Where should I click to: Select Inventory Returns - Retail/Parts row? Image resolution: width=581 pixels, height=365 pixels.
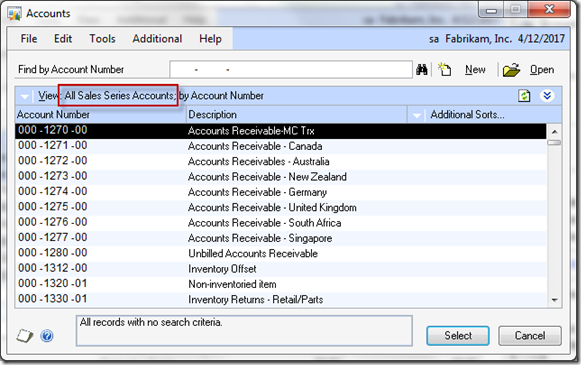pyautogui.click(x=280, y=299)
